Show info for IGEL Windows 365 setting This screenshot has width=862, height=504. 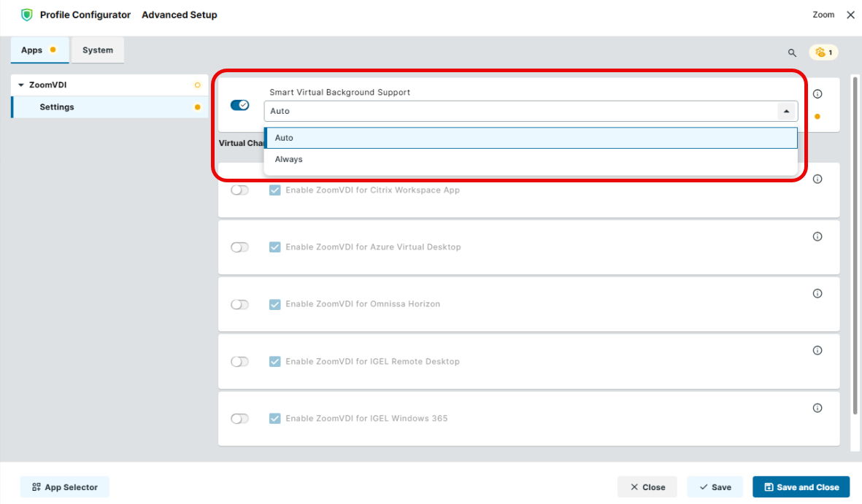tap(817, 408)
